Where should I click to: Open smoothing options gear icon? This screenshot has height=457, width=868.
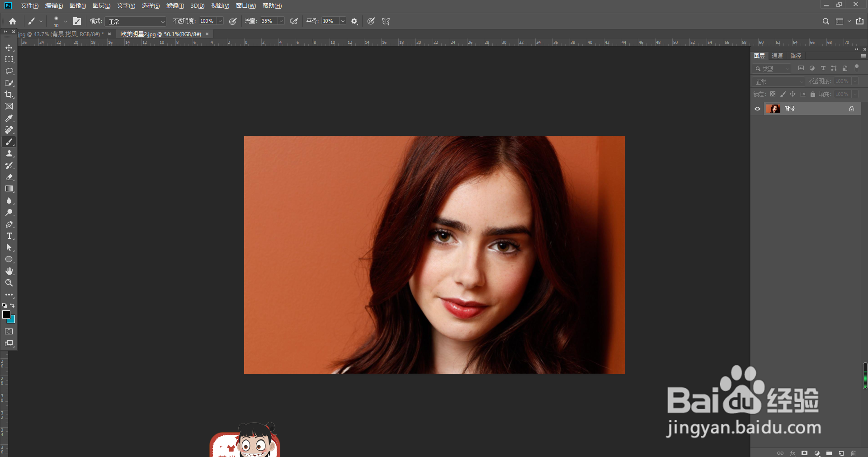(354, 21)
